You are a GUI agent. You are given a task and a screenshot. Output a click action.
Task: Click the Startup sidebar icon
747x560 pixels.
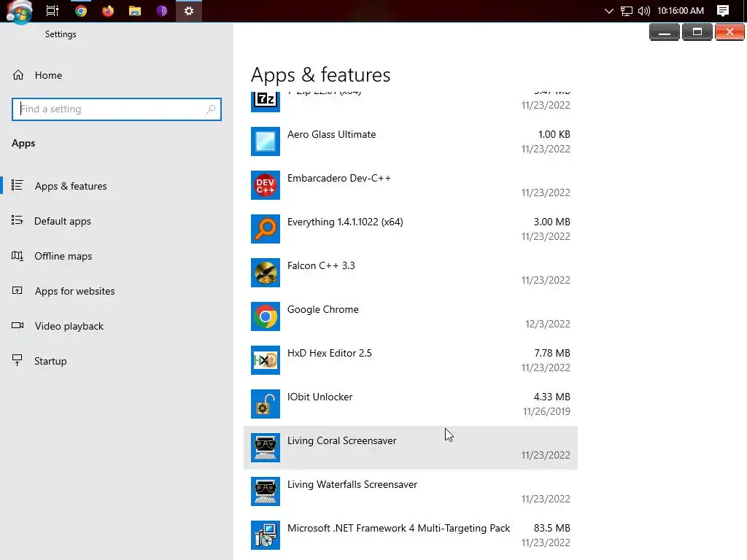18,360
